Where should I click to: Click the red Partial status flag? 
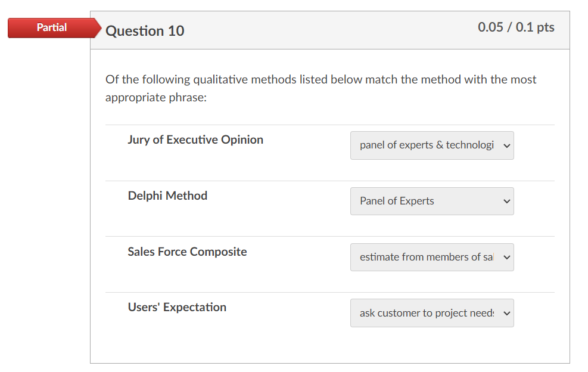pyautogui.click(x=51, y=27)
